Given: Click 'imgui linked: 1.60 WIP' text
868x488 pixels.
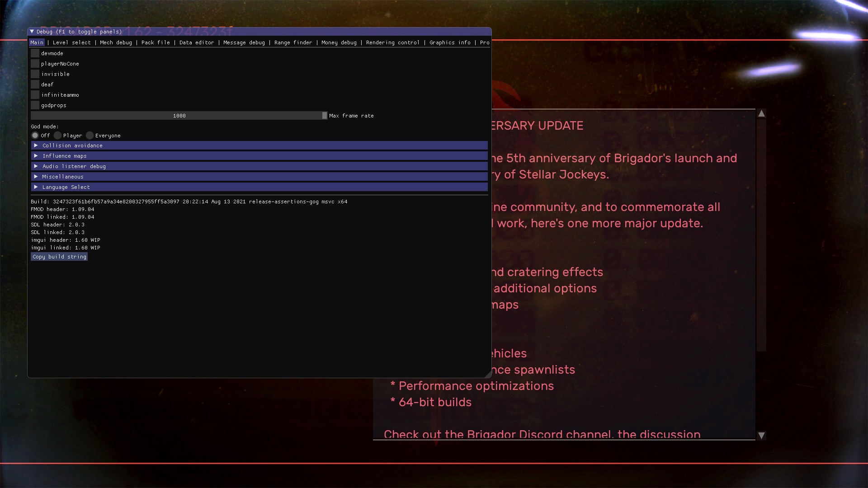Looking at the screenshot, I should coord(66,248).
